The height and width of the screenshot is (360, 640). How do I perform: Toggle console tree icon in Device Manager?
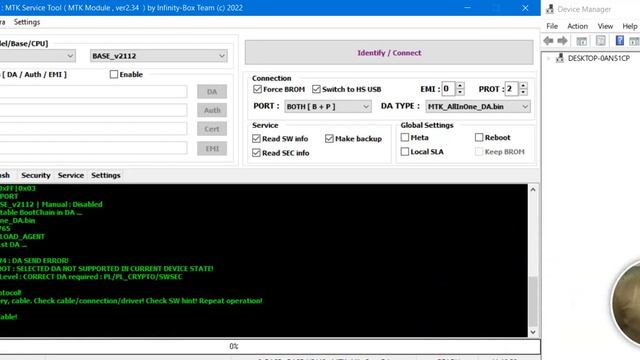[x=582, y=41]
